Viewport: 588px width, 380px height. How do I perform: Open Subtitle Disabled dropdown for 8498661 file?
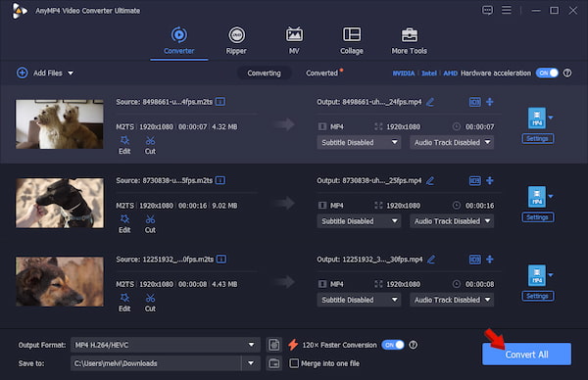point(359,142)
